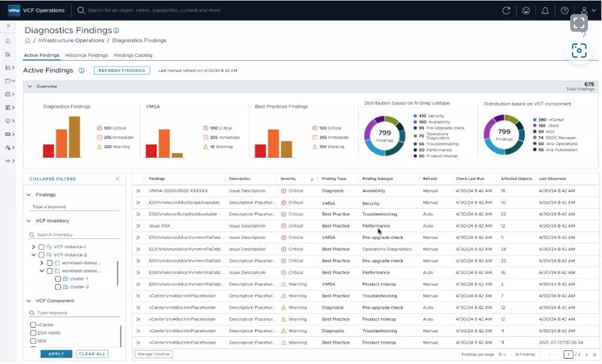This screenshot has width=602, height=364.
Task: Expand VMSA-2020-0026 finding row
Action: (138, 191)
